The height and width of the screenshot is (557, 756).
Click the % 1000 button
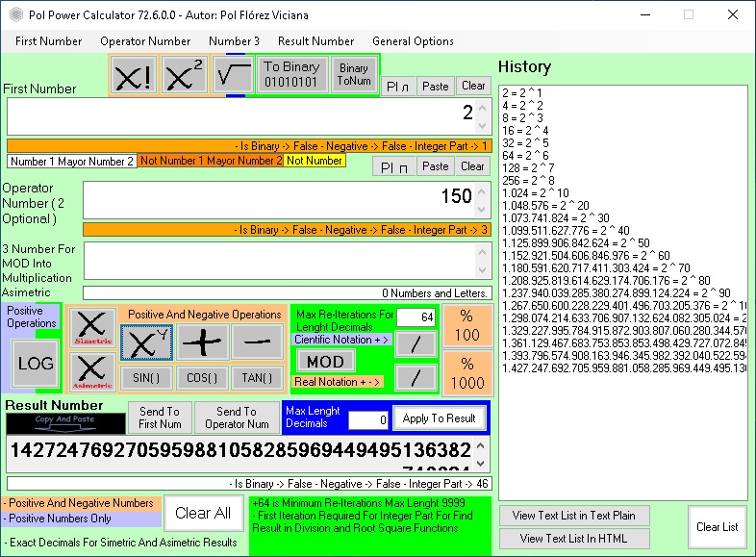point(467,373)
